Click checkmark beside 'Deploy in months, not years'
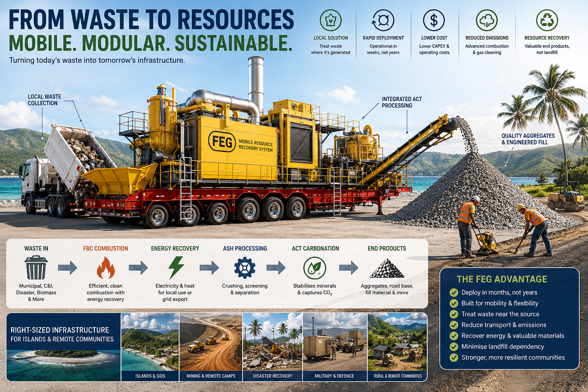The height and width of the screenshot is (392, 588). (454, 292)
